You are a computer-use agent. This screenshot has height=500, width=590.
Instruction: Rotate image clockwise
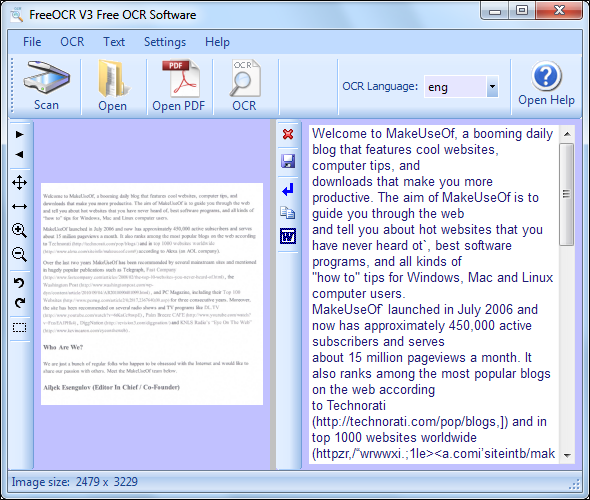[20, 303]
